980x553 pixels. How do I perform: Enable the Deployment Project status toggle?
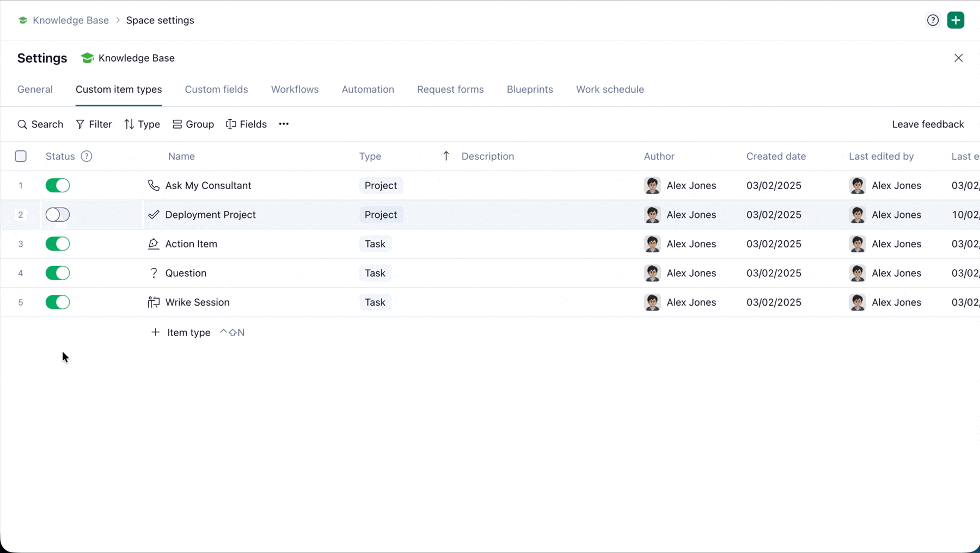click(58, 215)
